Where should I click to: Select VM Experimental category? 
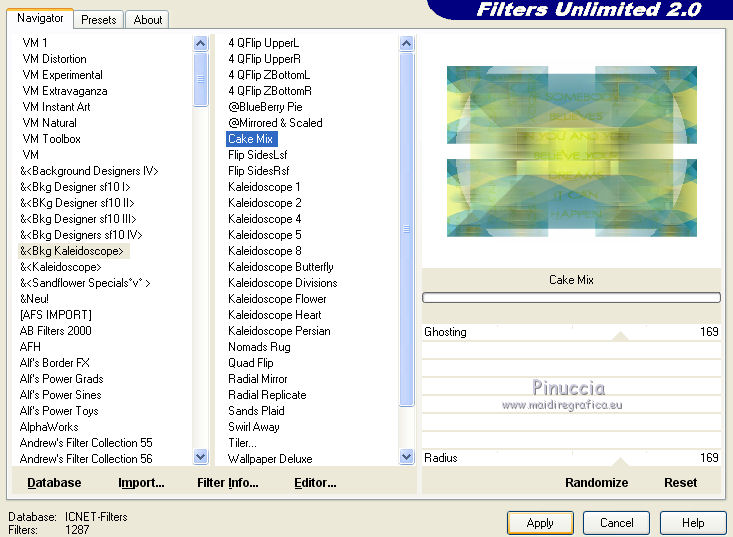click(62, 75)
